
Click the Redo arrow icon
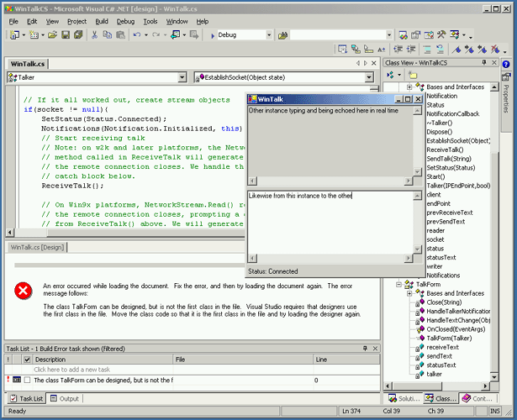tap(156, 35)
